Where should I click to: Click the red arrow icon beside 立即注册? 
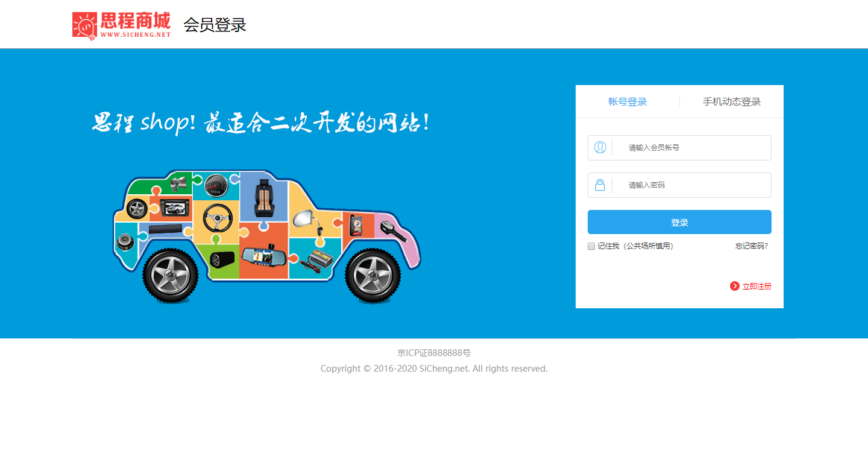[x=734, y=286]
